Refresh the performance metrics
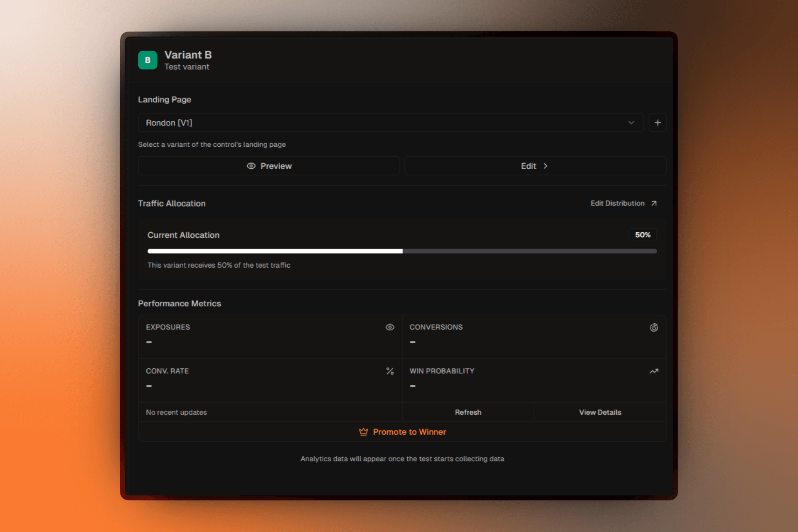Image resolution: width=798 pixels, height=532 pixels. (x=468, y=412)
